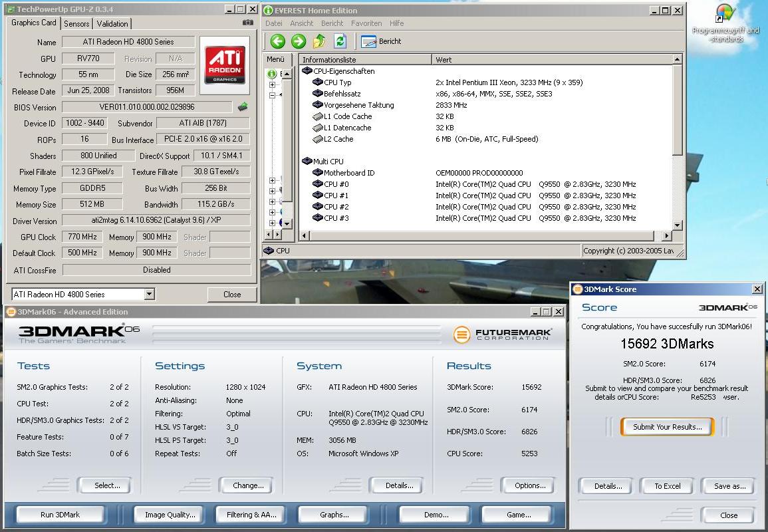Go forward with EVEREST green right arrow

(x=299, y=41)
